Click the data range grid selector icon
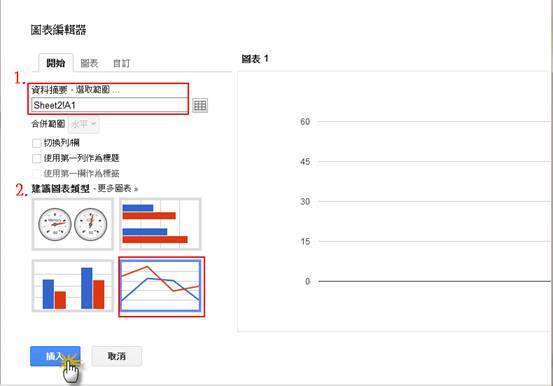The width and height of the screenshot is (553, 386). tap(200, 105)
